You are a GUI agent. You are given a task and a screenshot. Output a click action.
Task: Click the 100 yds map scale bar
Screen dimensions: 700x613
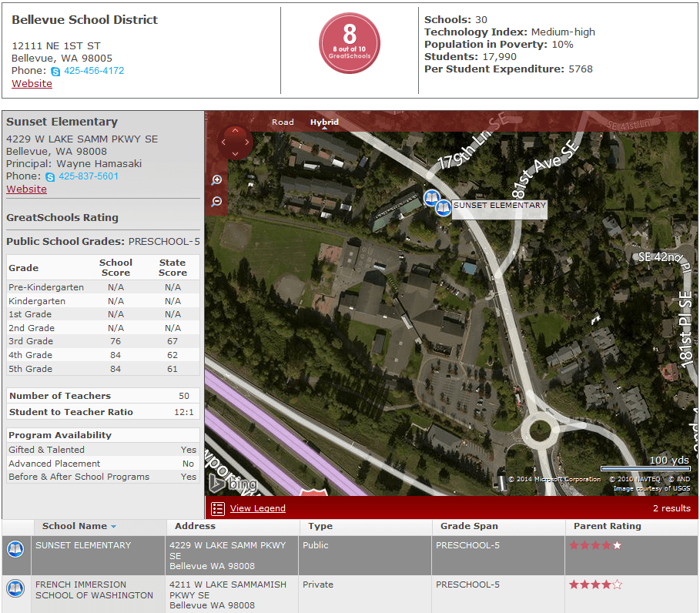645,468
